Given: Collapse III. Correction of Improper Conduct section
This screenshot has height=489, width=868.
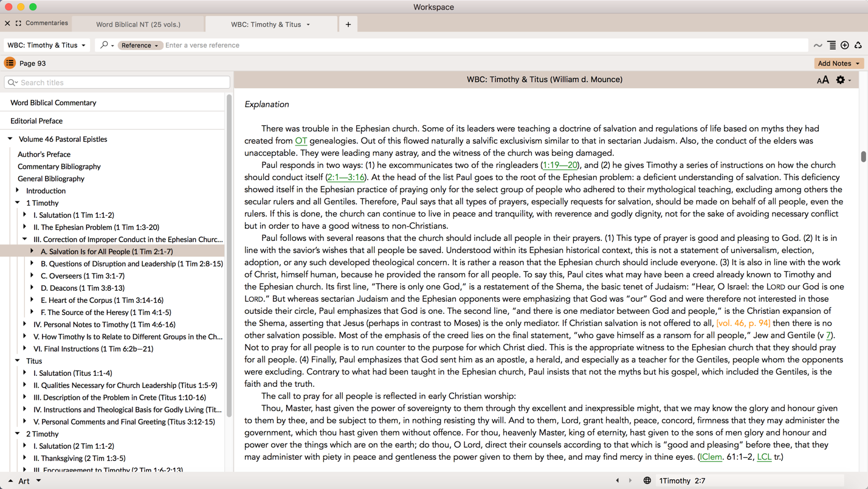Looking at the screenshot, I should pyautogui.click(x=25, y=239).
